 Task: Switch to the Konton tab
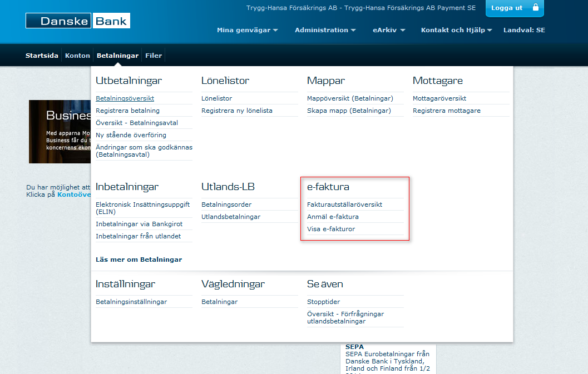77,56
